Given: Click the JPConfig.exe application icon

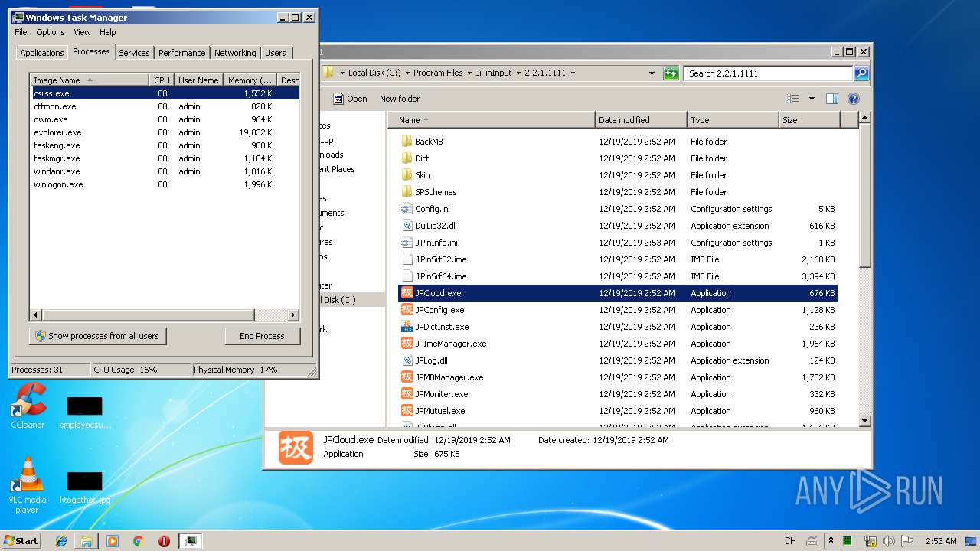Looking at the screenshot, I should click(x=407, y=310).
